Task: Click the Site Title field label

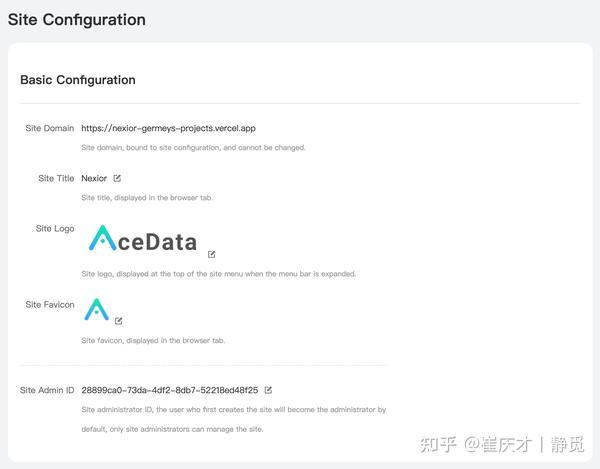Action: click(x=56, y=178)
